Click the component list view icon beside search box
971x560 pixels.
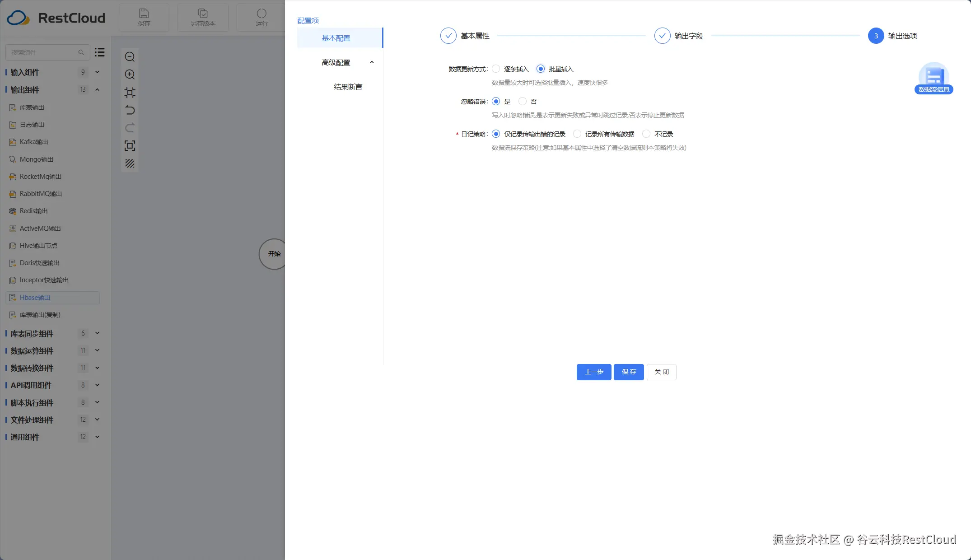(x=99, y=52)
